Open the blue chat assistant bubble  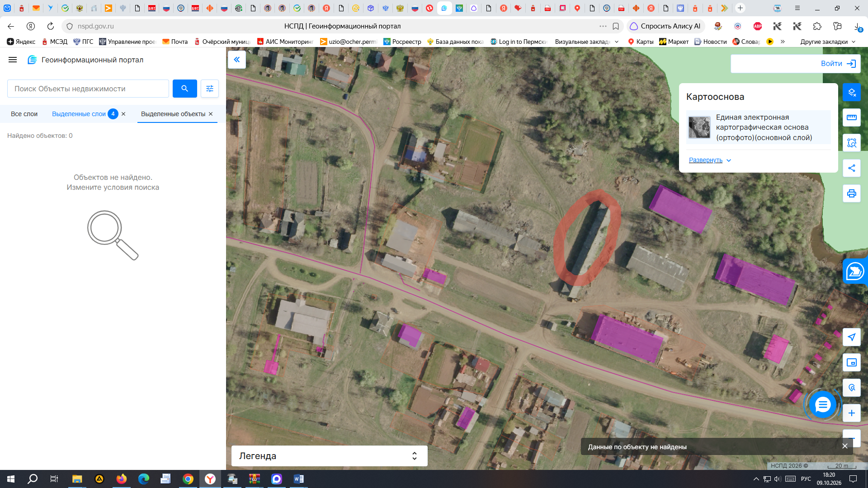pyautogui.click(x=823, y=404)
